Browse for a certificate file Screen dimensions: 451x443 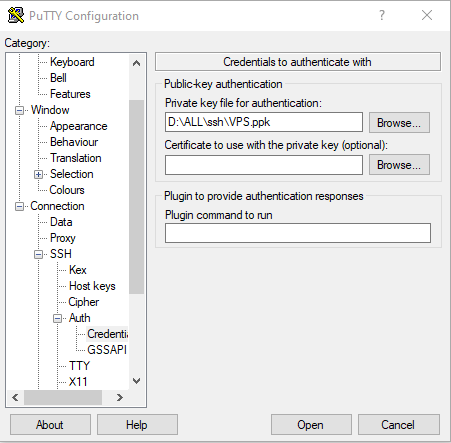[399, 165]
